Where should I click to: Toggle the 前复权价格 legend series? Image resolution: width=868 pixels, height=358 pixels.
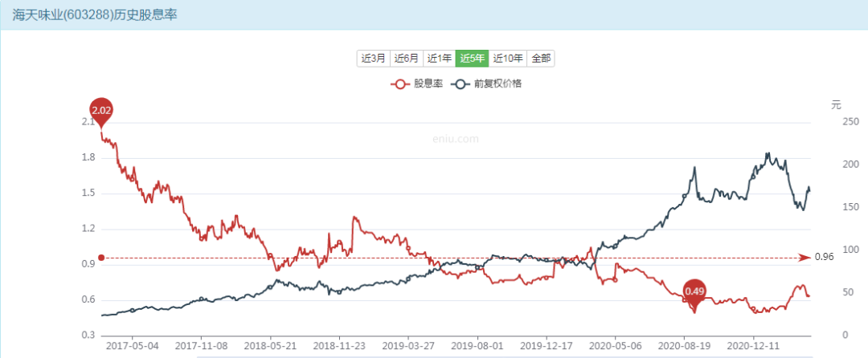coord(488,84)
